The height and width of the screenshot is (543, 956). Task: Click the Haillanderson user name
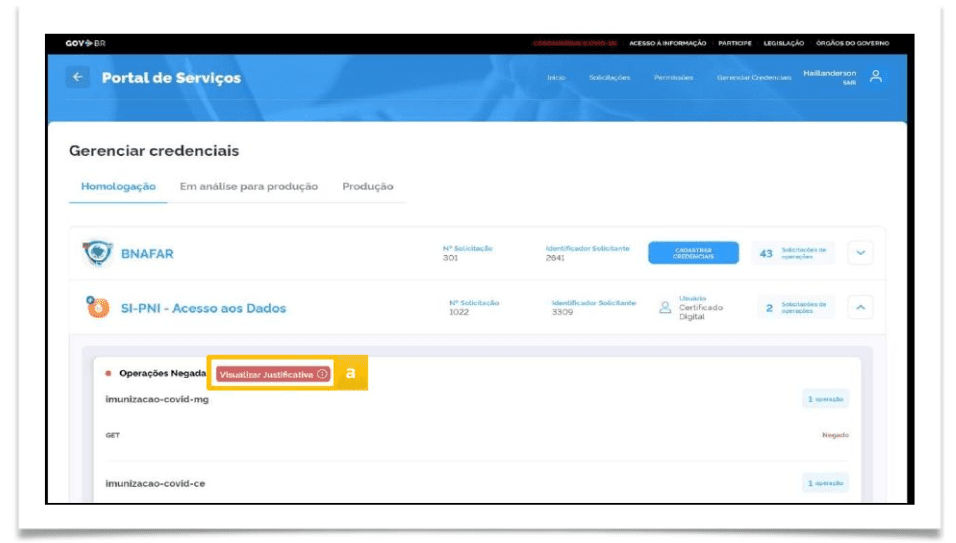click(x=829, y=73)
